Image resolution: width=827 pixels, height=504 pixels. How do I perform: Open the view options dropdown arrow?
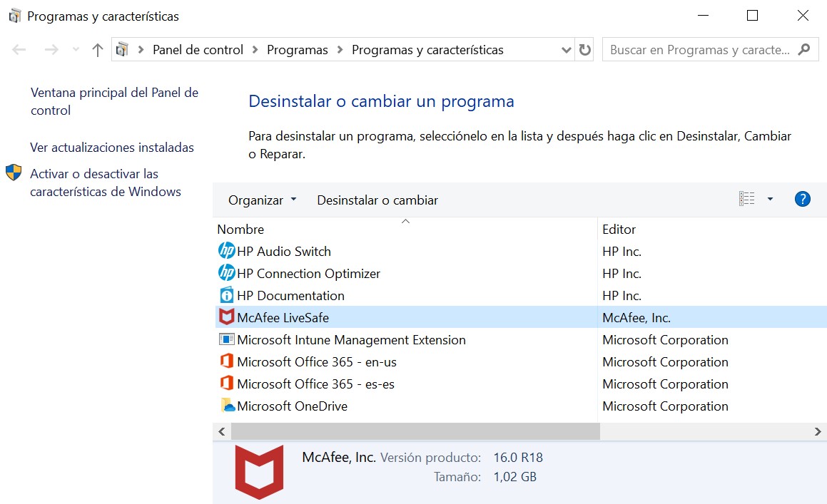770,199
